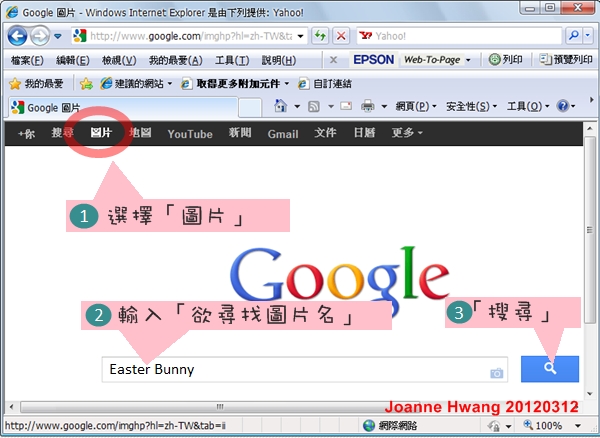Click the Home house icon
Viewport: 600px width, 438px height.
click(280, 106)
